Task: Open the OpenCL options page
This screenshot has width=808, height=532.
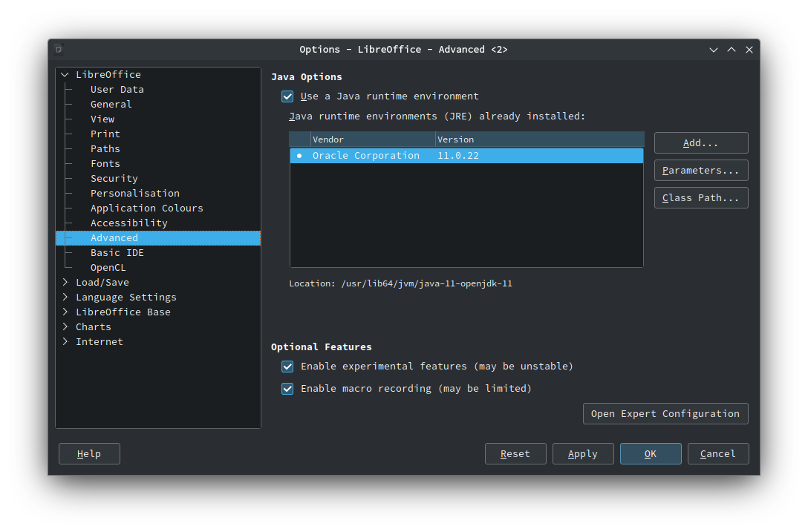Action: pyautogui.click(x=108, y=268)
